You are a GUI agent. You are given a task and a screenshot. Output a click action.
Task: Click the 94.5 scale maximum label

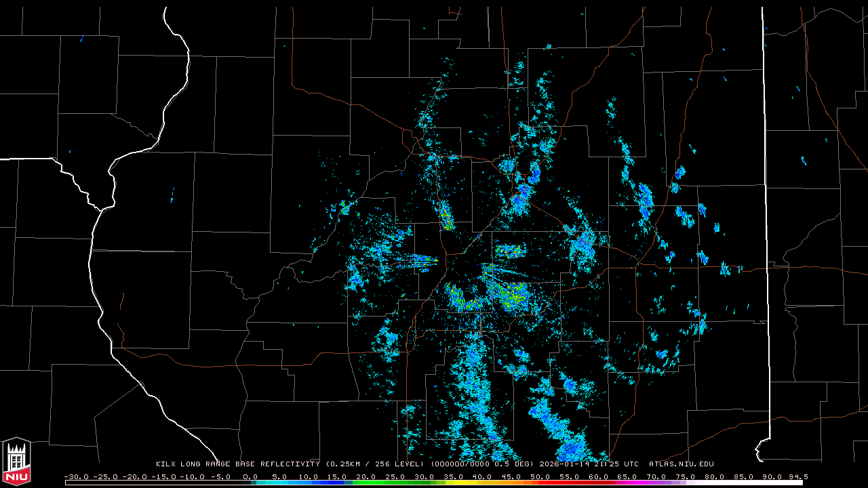797,476
